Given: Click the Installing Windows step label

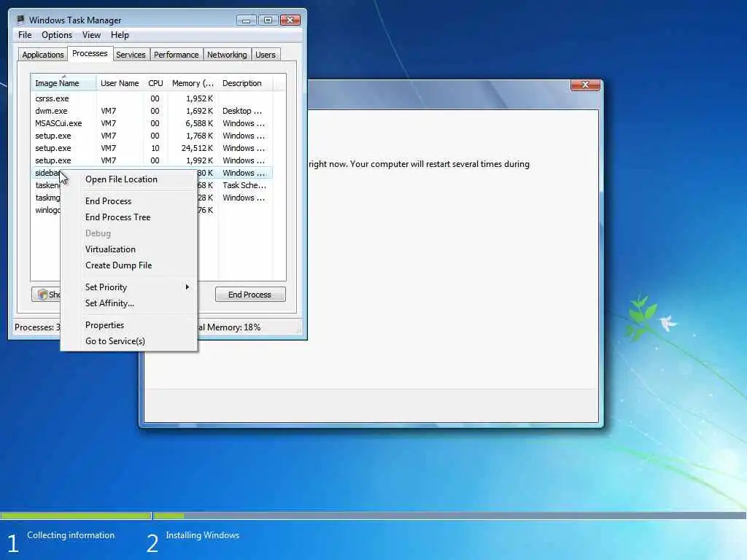Looking at the screenshot, I should tap(203, 535).
